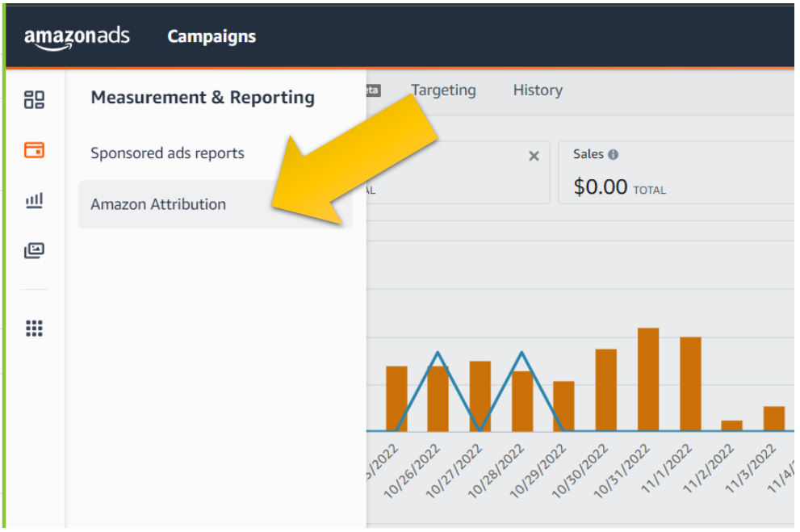Select the orange campaigns card sidebar icon

(34, 150)
